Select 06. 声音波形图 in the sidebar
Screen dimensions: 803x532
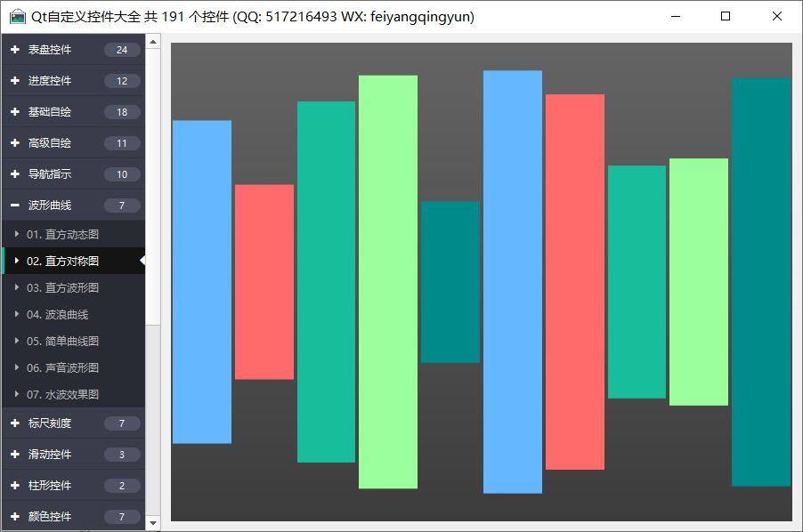tap(62, 367)
